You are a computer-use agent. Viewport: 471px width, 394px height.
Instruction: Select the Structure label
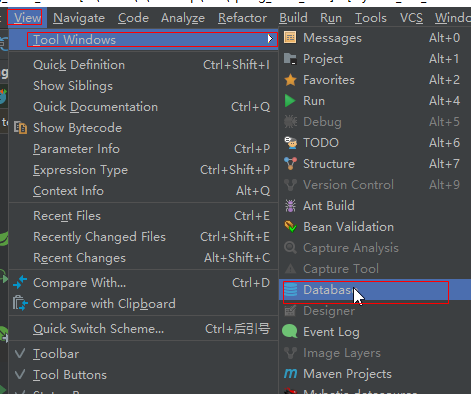(329, 164)
